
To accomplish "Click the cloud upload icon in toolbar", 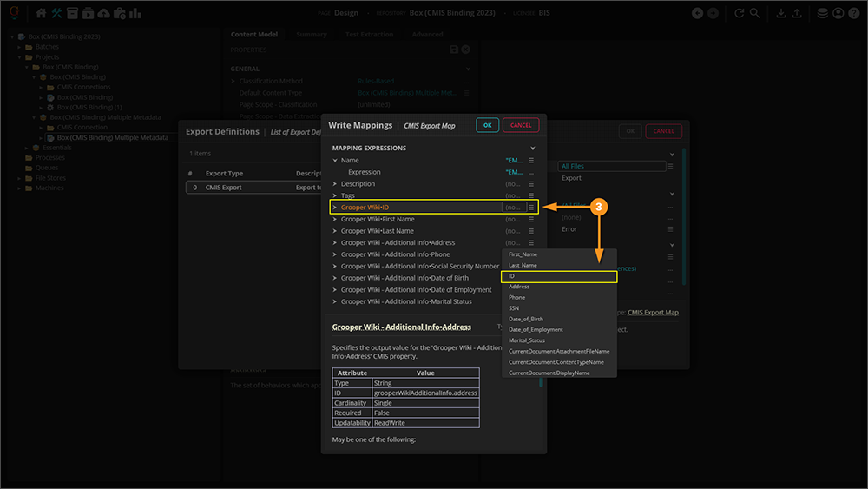I will coord(104,13).
